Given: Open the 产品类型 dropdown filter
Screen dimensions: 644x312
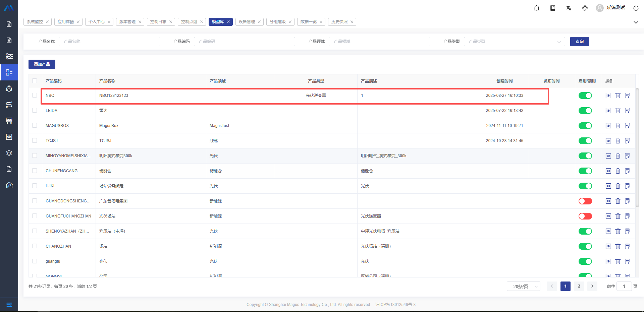Looking at the screenshot, I should pyautogui.click(x=514, y=42).
